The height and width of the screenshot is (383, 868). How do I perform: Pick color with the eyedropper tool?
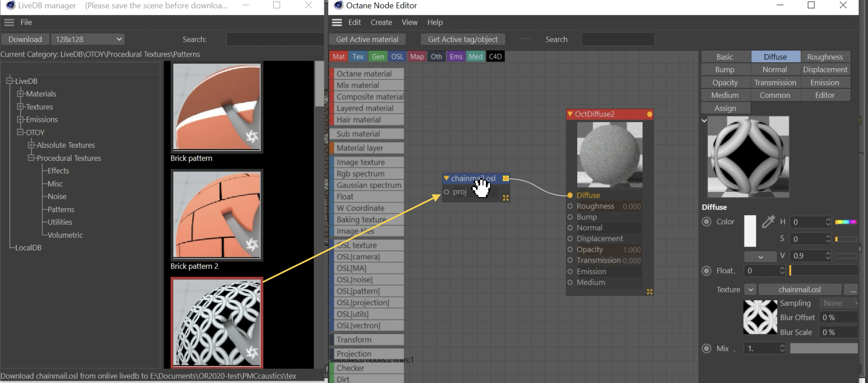[x=768, y=222]
